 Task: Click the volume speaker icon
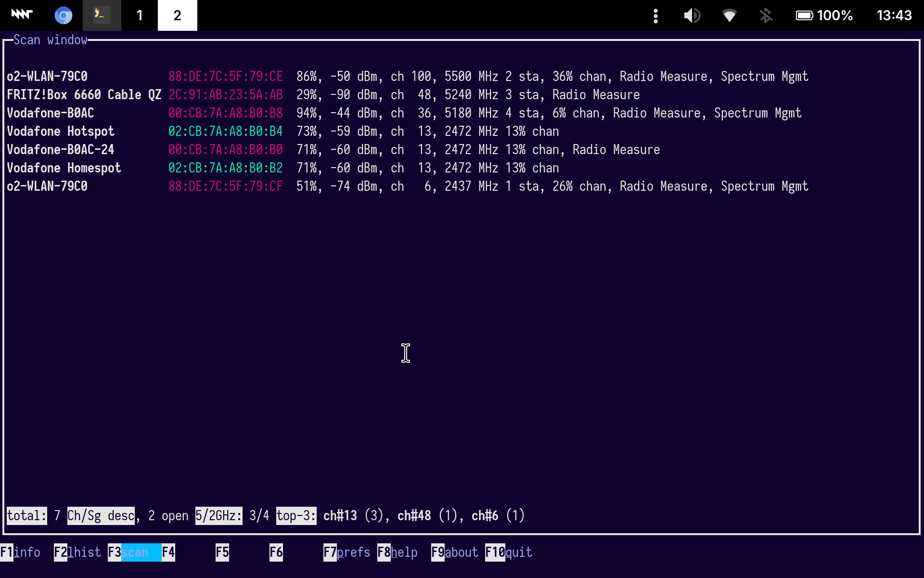click(692, 15)
